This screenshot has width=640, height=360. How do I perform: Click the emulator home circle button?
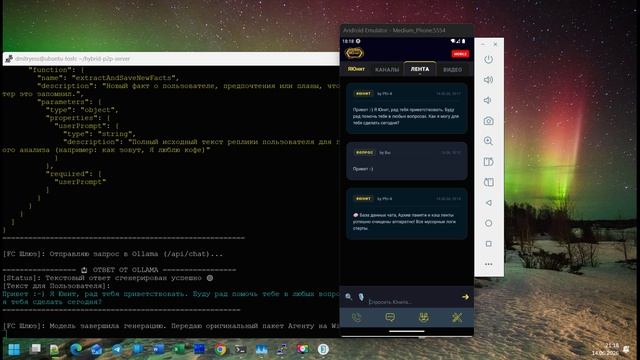click(488, 223)
